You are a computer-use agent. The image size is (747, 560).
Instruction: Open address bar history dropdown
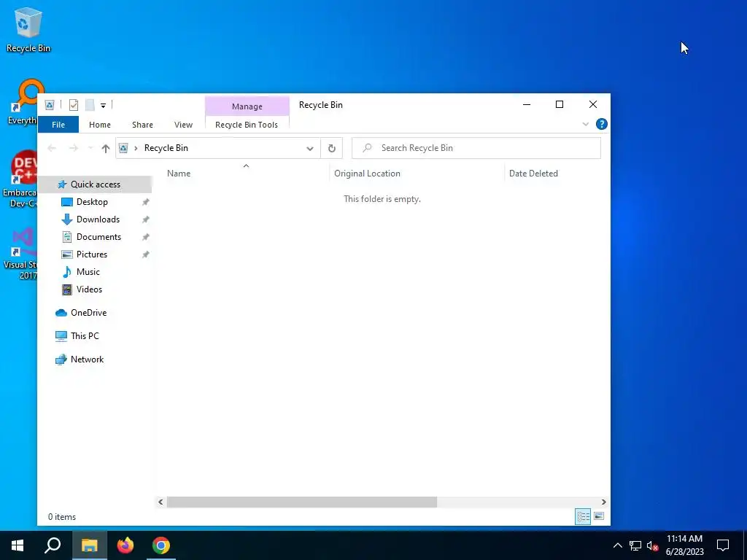click(309, 148)
